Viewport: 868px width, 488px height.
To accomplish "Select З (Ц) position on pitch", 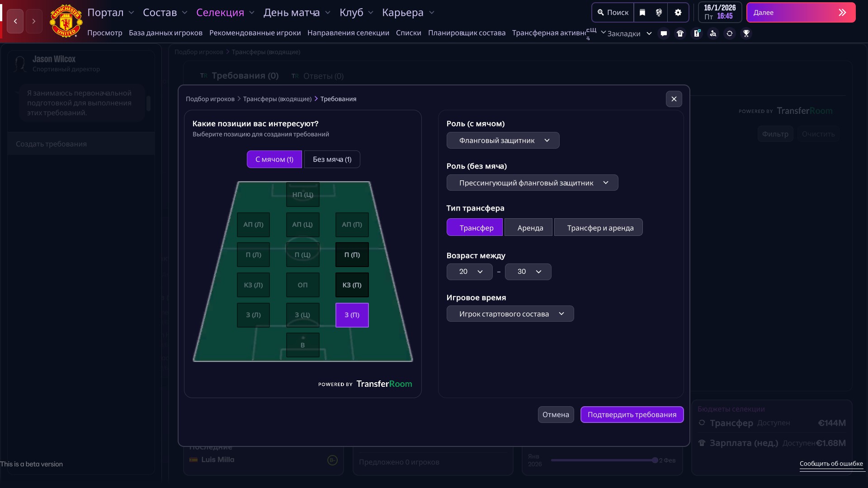I will tap(302, 315).
